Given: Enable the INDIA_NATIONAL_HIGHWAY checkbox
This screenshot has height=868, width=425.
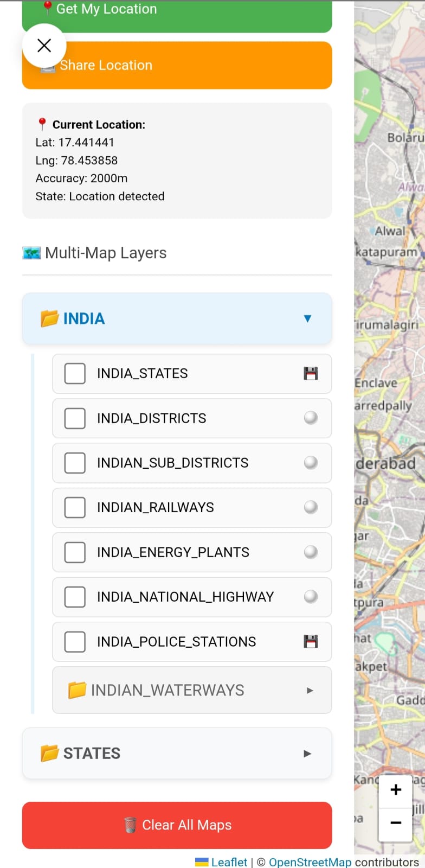Looking at the screenshot, I should 75,597.
